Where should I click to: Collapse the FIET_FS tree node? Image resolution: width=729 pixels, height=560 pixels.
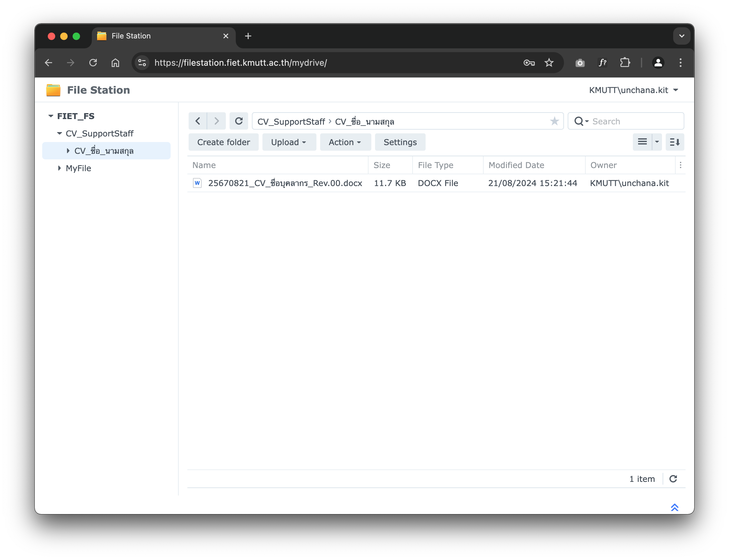tap(51, 116)
